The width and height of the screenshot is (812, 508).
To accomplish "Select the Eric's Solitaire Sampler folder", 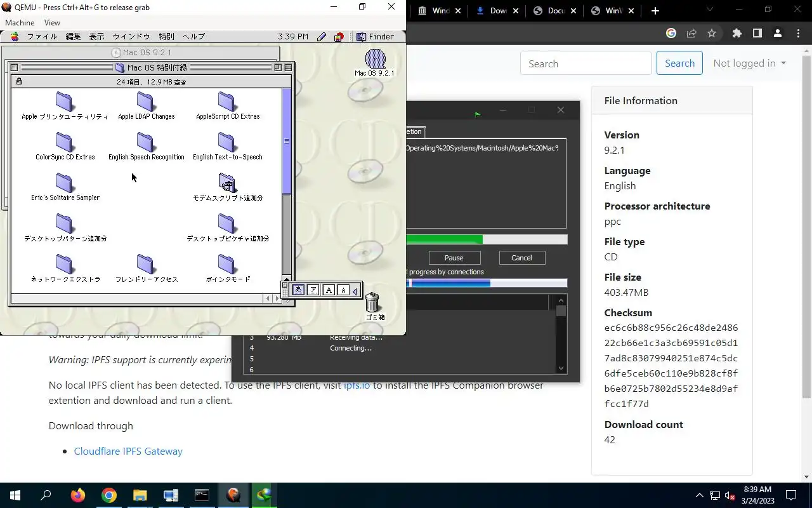I will coord(65,187).
